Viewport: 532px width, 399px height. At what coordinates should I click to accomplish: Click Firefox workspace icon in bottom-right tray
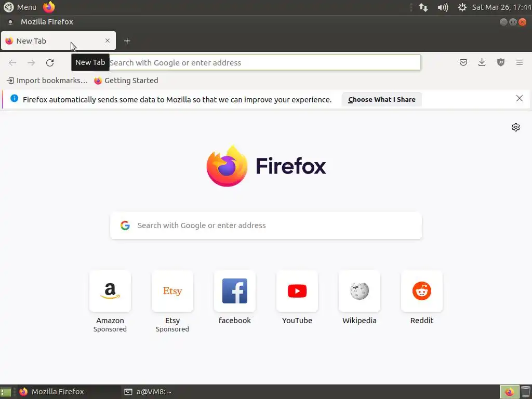tap(509, 392)
